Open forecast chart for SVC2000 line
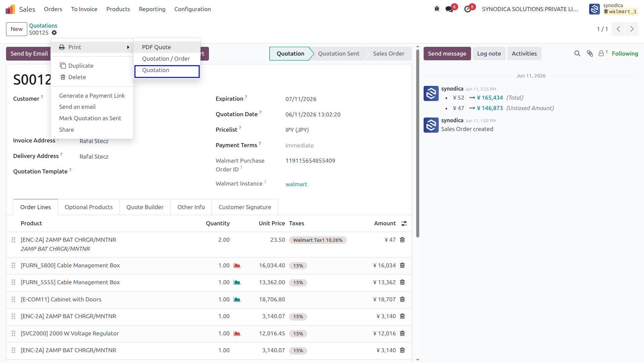Viewport: 644px width, 363px height. click(237, 333)
